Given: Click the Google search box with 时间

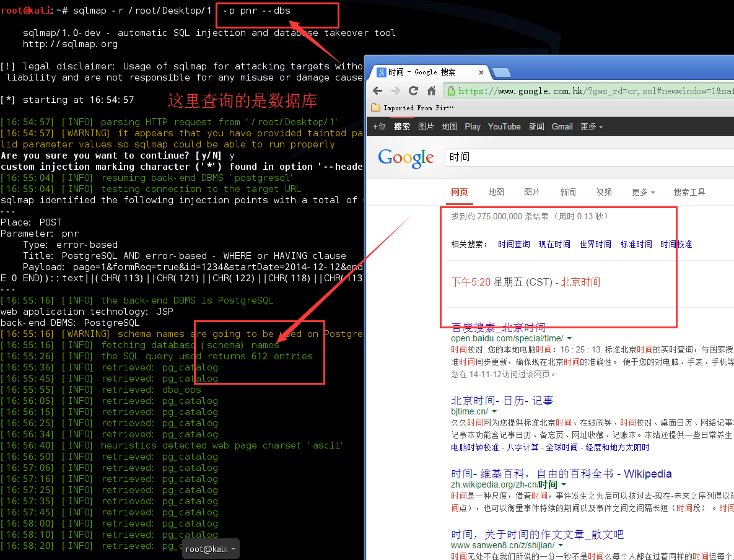Looking at the screenshot, I should (x=589, y=157).
